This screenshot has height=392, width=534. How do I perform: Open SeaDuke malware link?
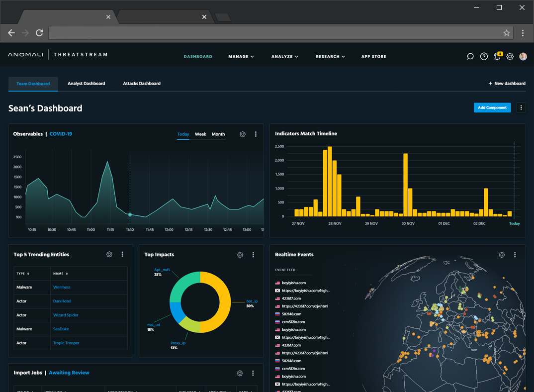click(x=61, y=329)
